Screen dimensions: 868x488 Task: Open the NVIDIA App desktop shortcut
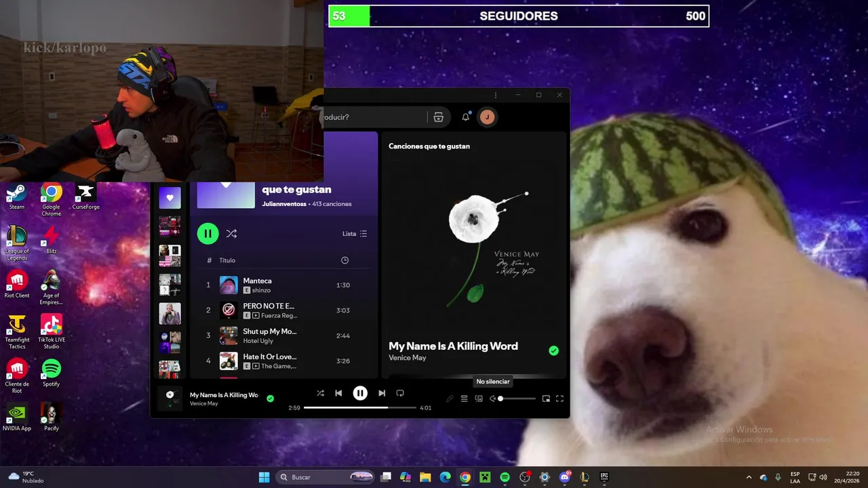(17, 418)
